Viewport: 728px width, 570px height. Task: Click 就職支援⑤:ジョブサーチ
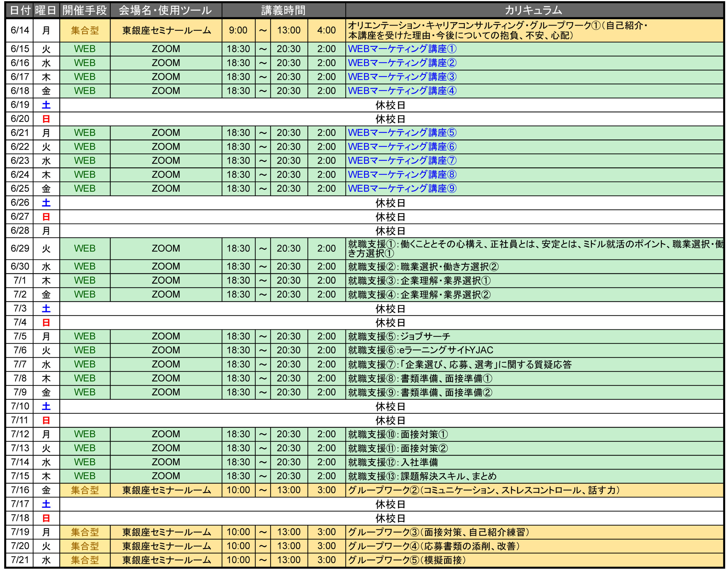tap(399, 336)
